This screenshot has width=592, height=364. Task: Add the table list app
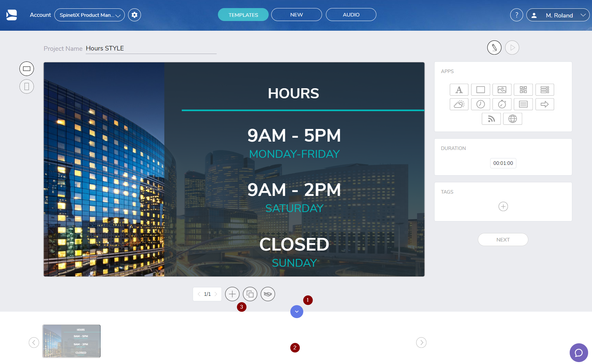[x=545, y=90]
